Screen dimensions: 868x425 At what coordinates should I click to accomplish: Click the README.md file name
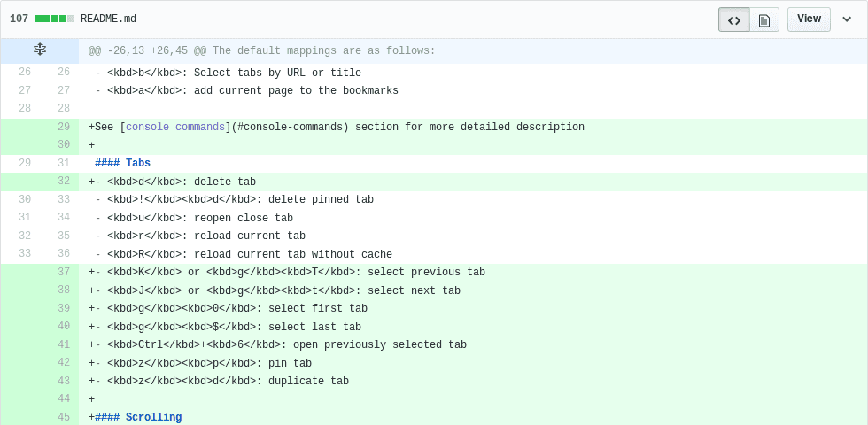click(x=108, y=19)
